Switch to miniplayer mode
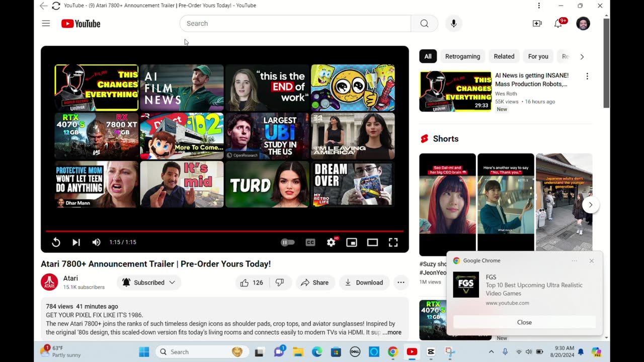Image resolution: width=644 pixels, height=362 pixels. point(352,242)
